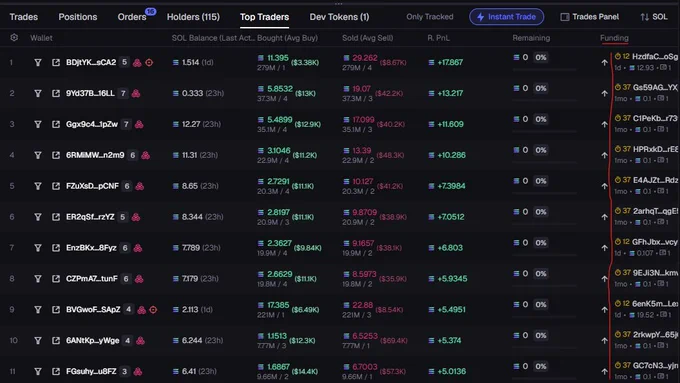Click funding arrow for row 6RMiMW...n2m9

pyautogui.click(x=605, y=155)
